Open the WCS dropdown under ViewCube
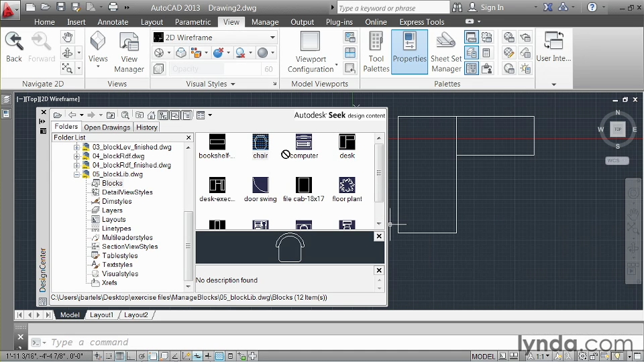Image resolution: width=644 pixels, height=362 pixels. coord(617,160)
